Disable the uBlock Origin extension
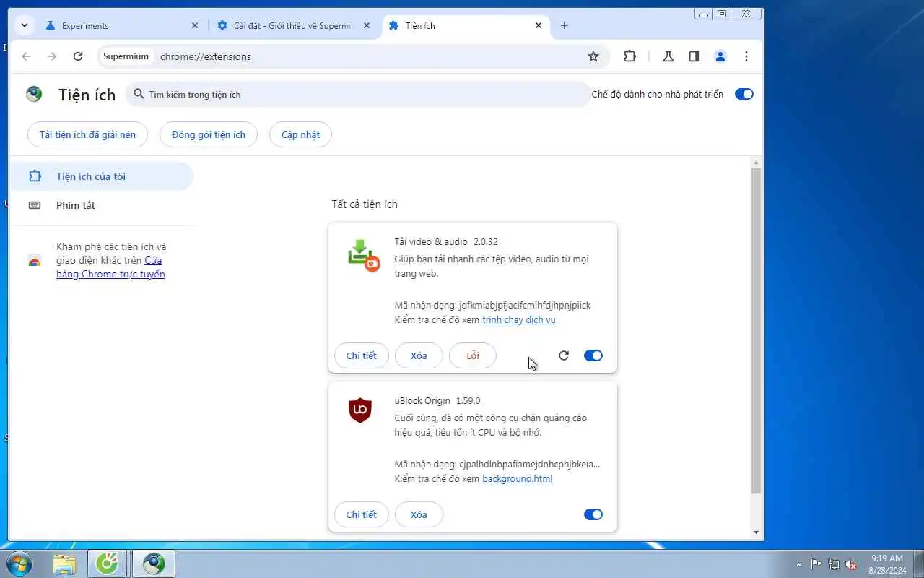924x578 pixels. click(593, 514)
